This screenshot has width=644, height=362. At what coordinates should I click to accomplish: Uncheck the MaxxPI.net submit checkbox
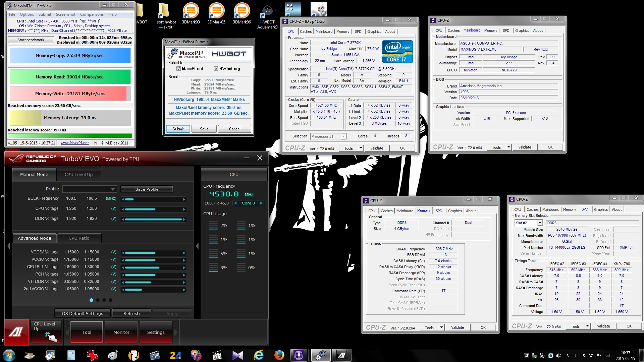tap(178, 69)
